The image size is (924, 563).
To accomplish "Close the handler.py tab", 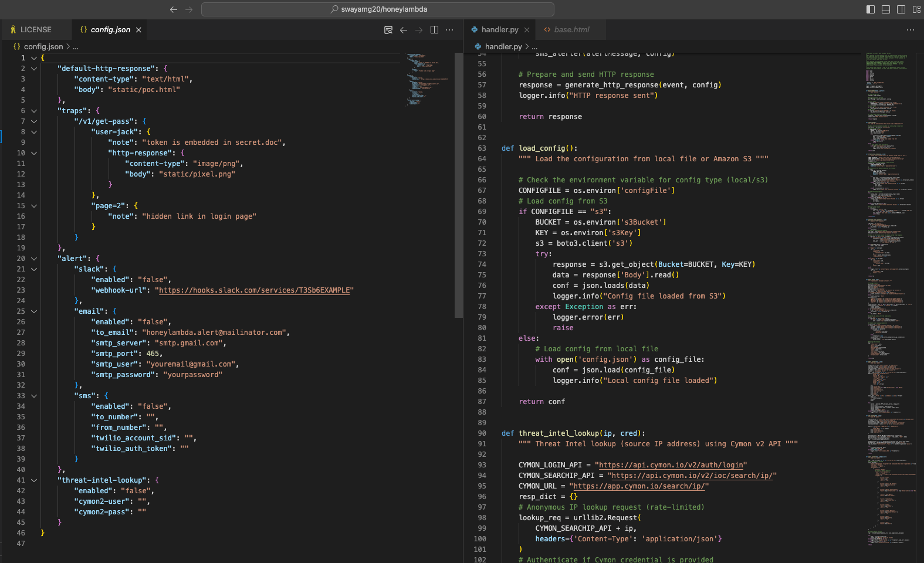I will pyautogui.click(x=527, y=30).
